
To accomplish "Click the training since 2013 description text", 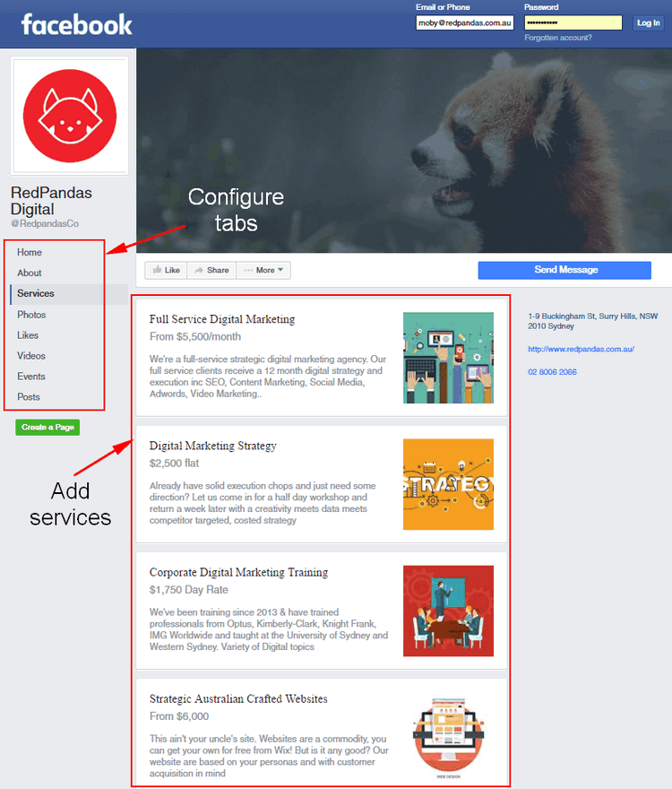I will coord(269,629).
